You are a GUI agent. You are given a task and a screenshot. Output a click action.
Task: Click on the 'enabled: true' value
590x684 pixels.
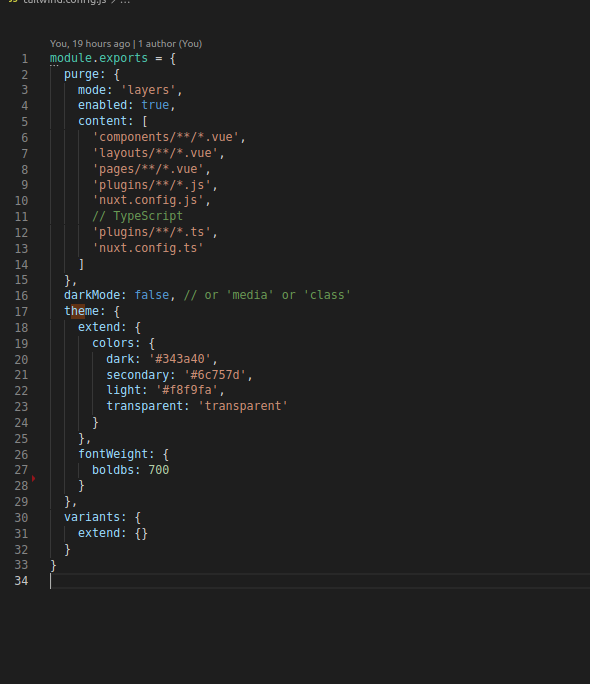pyautogui.click(x=155, y=105)
